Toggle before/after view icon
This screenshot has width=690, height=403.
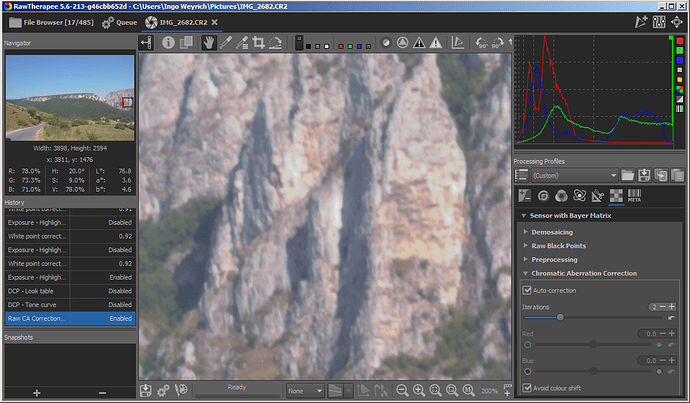187,43
